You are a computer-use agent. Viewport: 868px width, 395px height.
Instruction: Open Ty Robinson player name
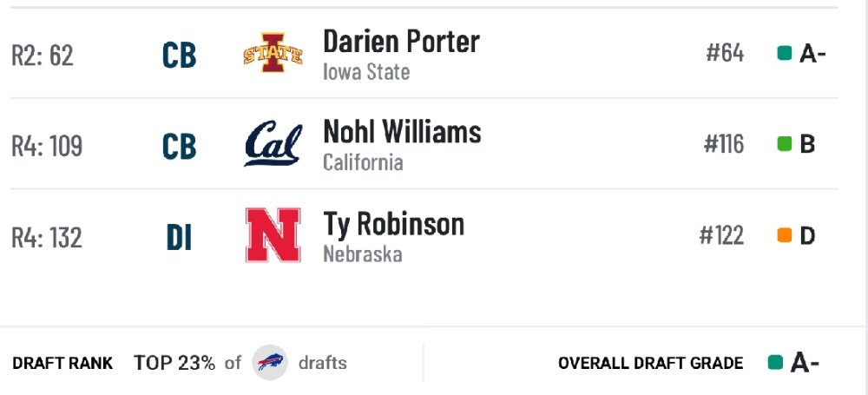(x=393, y=223)
